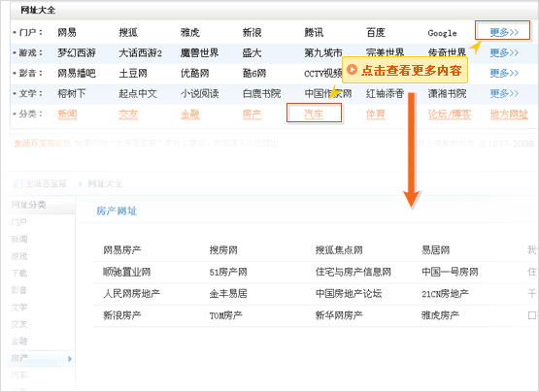
Task: Open the 腾讯 portal link
Action: pos(314,32)
